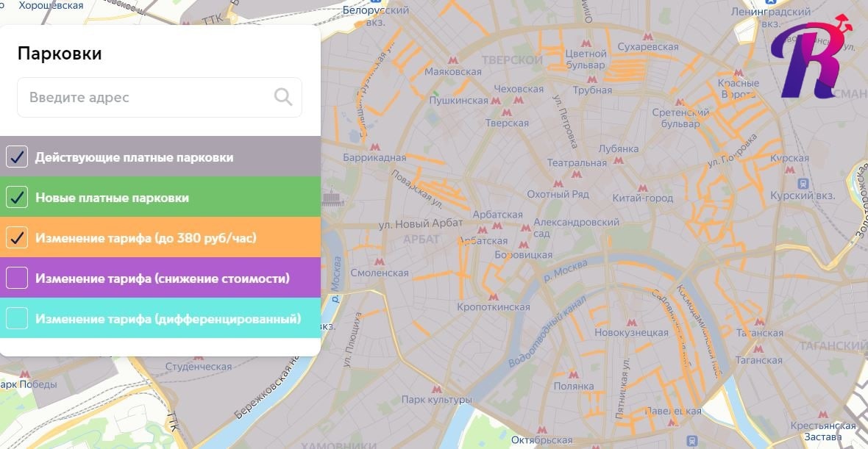Select the Студенческая metro icon

coord(197,356)
